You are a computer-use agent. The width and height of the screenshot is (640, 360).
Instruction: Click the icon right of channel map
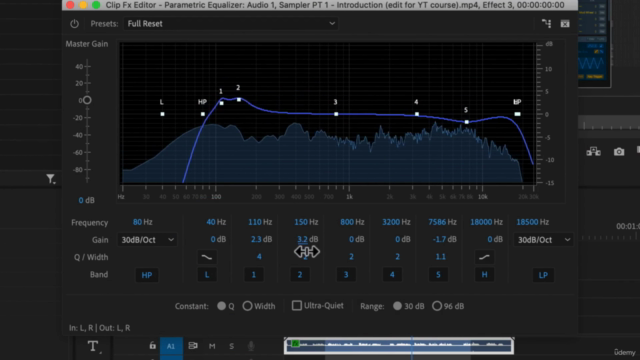pos(565,24)
